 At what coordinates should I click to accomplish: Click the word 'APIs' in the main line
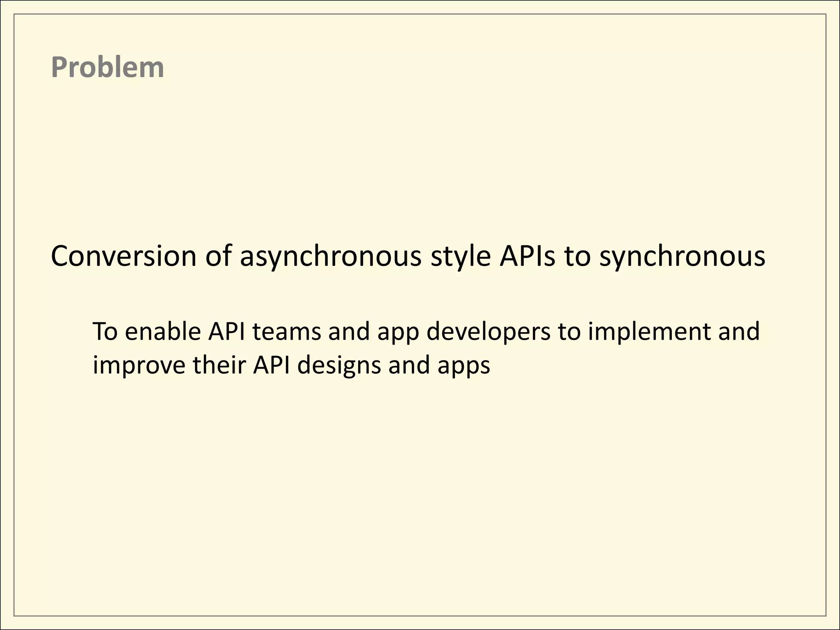[527, 256]
